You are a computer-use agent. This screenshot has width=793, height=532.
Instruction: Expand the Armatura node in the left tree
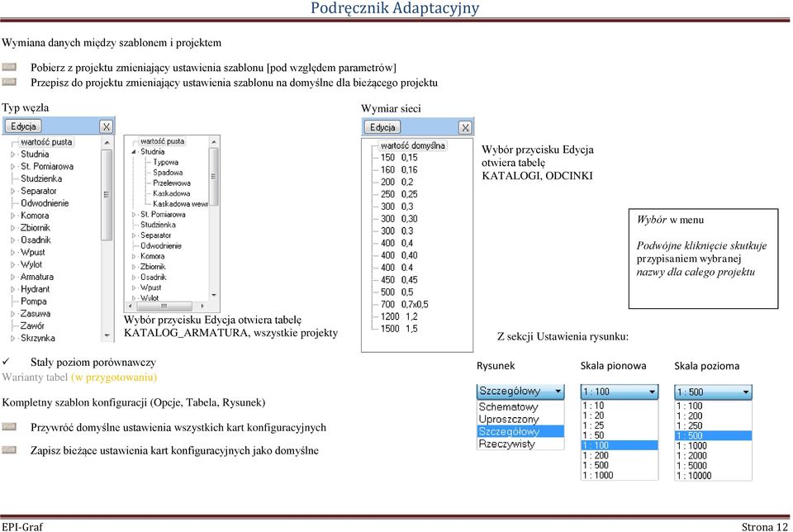pyautogui.click(x=13, y=277)
